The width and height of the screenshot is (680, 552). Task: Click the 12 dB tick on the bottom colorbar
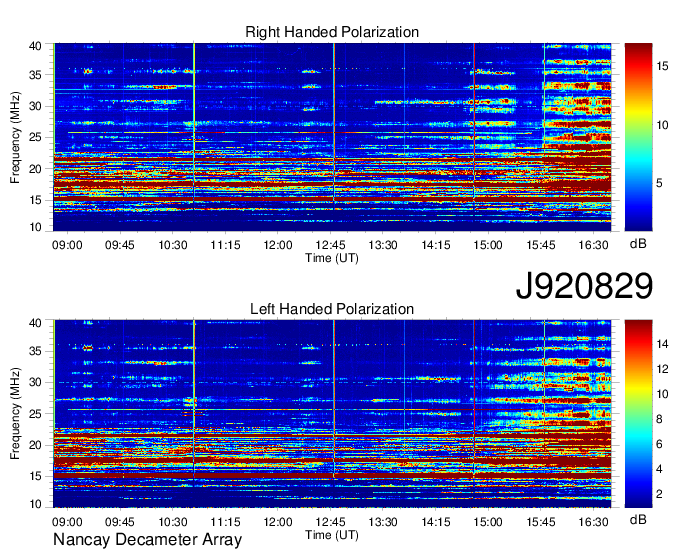click(x=662, y=369)
